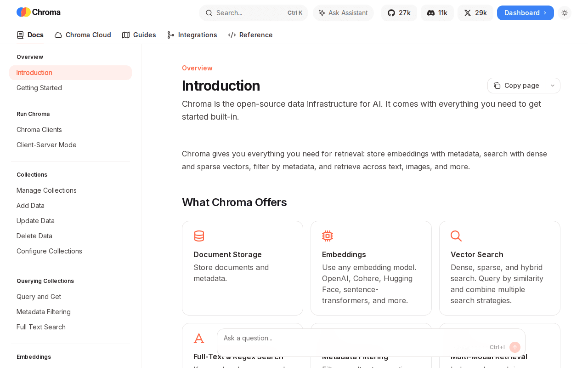Click the Querying Collections section label

tap(45, 281)
